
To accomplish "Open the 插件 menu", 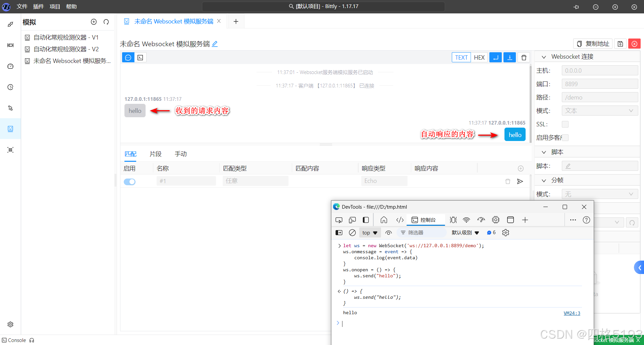I will (x=39, y=6).
